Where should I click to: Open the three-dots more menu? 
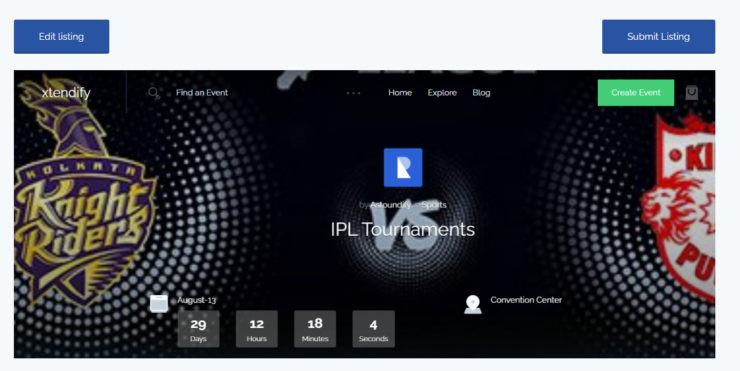(x=353, y=93)
